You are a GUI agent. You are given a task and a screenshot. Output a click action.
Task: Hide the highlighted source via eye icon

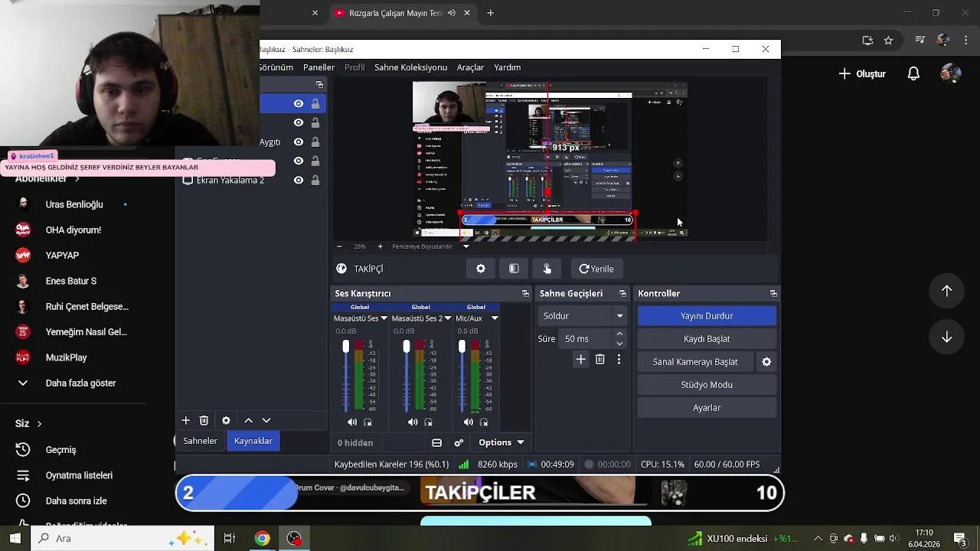(299, 104)
